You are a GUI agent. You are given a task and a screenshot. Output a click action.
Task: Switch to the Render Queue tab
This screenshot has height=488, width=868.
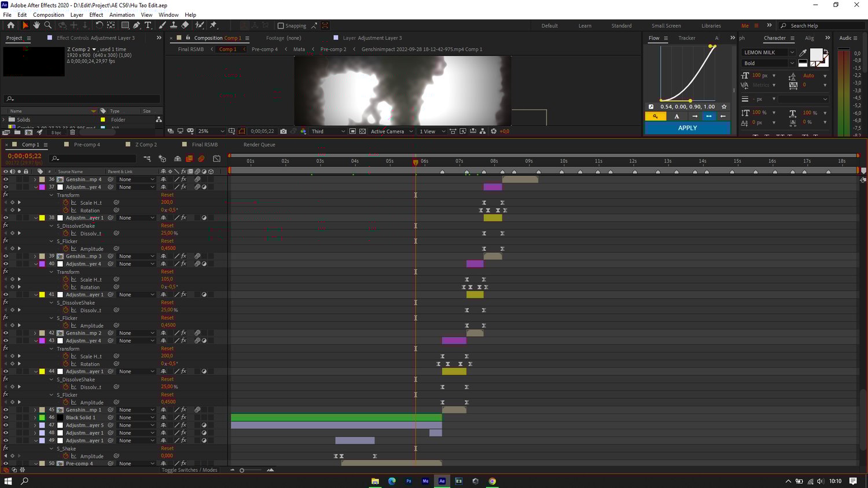259,145
